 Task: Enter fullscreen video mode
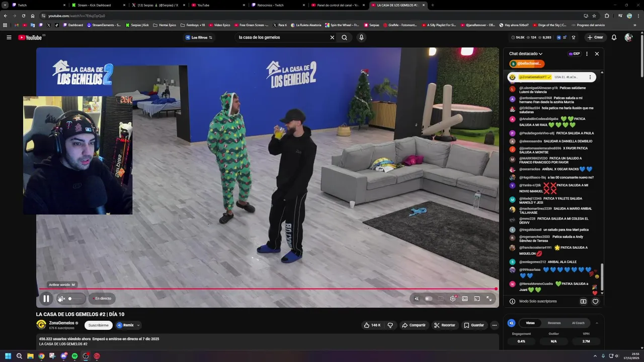(489, 299)
